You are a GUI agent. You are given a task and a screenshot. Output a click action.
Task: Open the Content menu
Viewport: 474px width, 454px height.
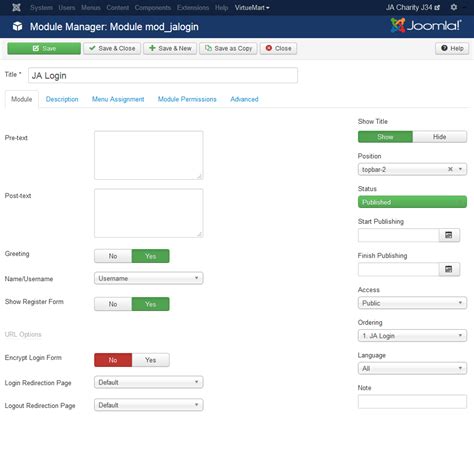(118, 7)
